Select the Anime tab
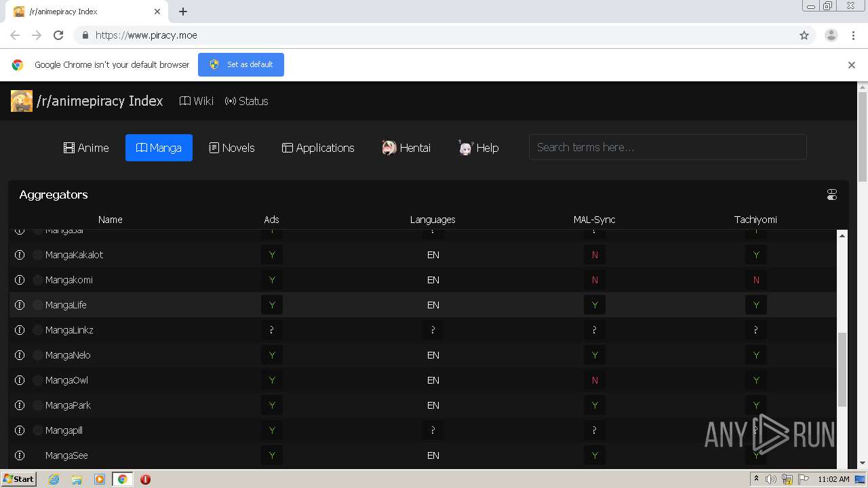Image resolution: width=868 pixels, height=488 pixels. (x=86, y=148)
